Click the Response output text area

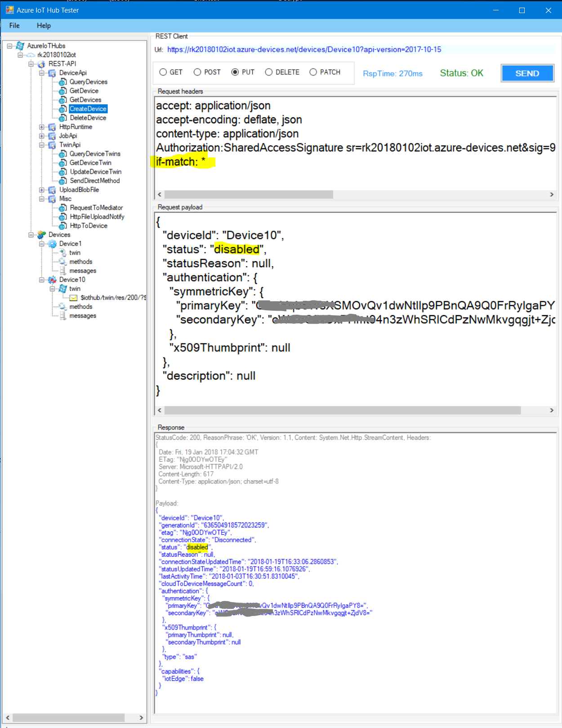pyautogui.click(x=356, y=573)
